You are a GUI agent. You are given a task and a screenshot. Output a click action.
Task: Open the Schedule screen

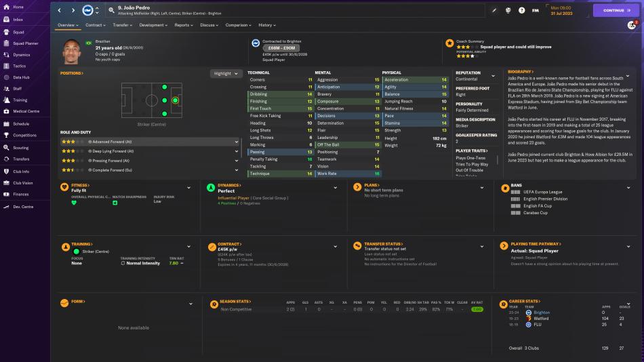point(20,123)
